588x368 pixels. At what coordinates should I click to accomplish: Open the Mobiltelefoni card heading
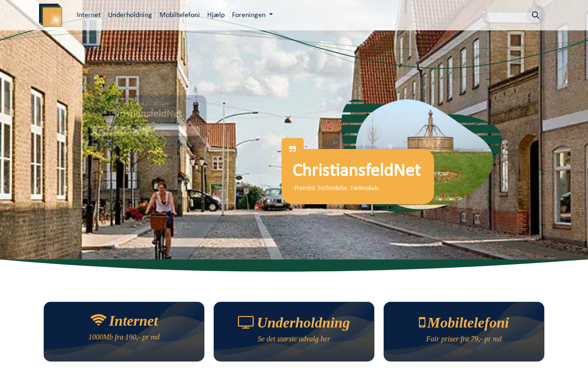coord(468,322)
